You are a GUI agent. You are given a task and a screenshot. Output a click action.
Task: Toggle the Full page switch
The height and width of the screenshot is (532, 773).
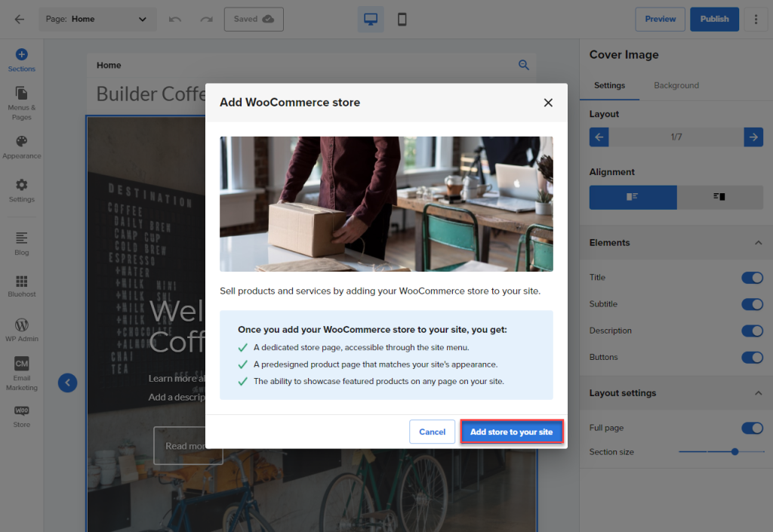(x=753, y=428)
